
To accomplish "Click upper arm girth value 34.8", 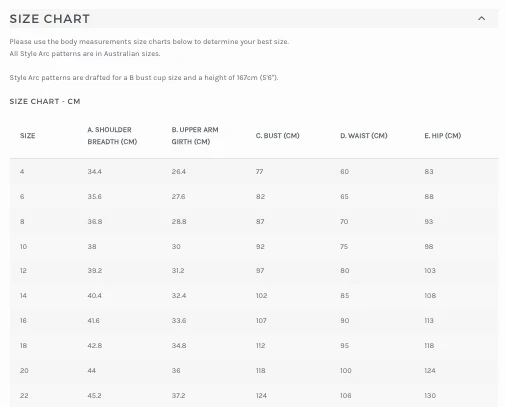I will pyautogui.click(x=179, y=346).
